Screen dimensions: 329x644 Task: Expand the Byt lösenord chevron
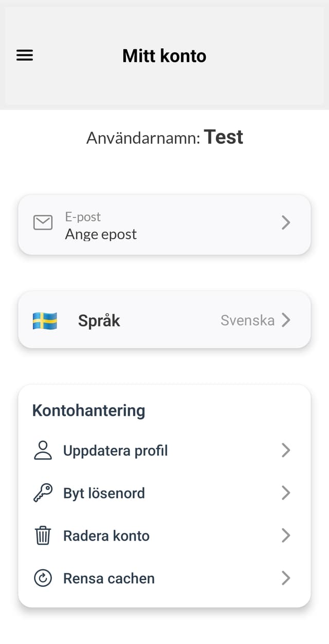286,493
